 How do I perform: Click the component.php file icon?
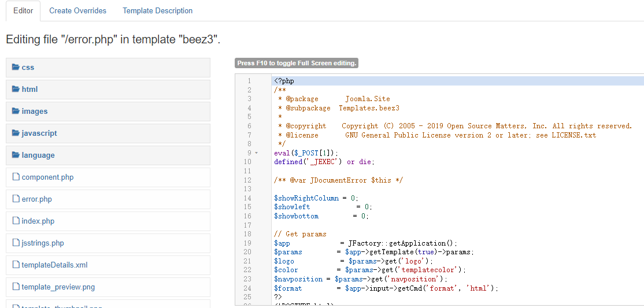point(16,177)
